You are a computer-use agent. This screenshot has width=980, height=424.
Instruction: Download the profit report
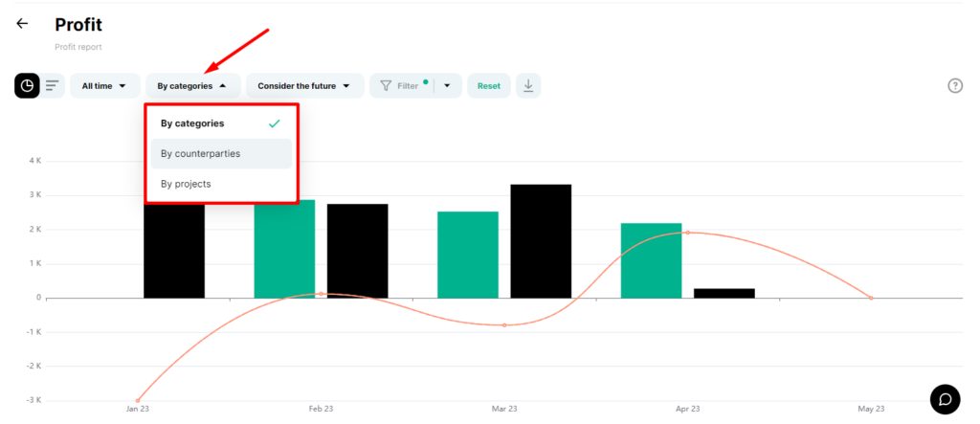[528, 86]
